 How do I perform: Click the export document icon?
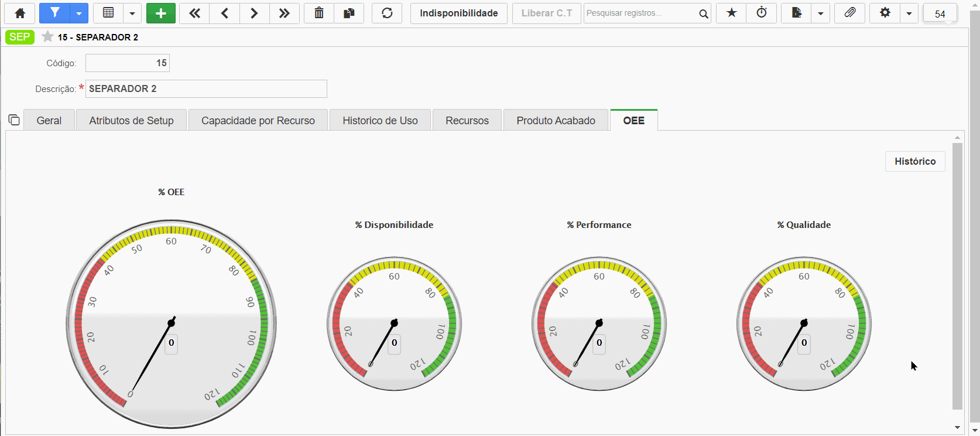[796, 13]
